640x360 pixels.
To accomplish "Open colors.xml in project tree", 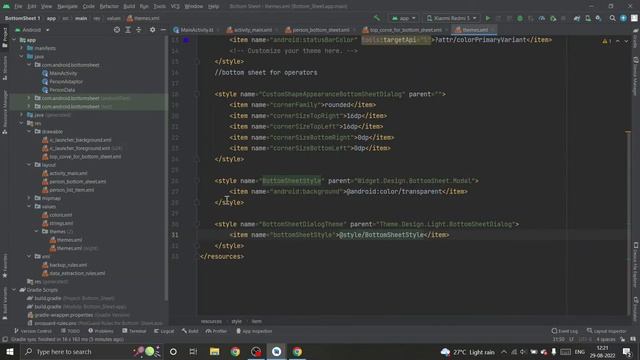I will [x=60, y=215].
